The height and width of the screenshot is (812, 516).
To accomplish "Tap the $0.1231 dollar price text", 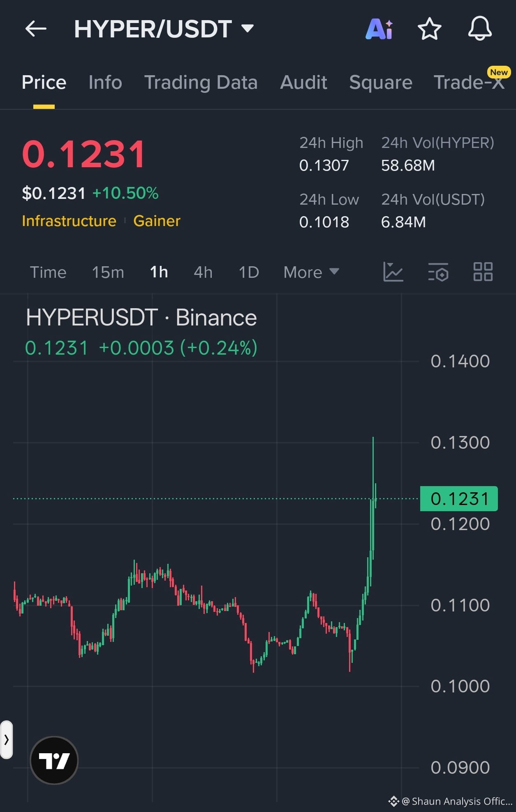I will click(53, 193).
